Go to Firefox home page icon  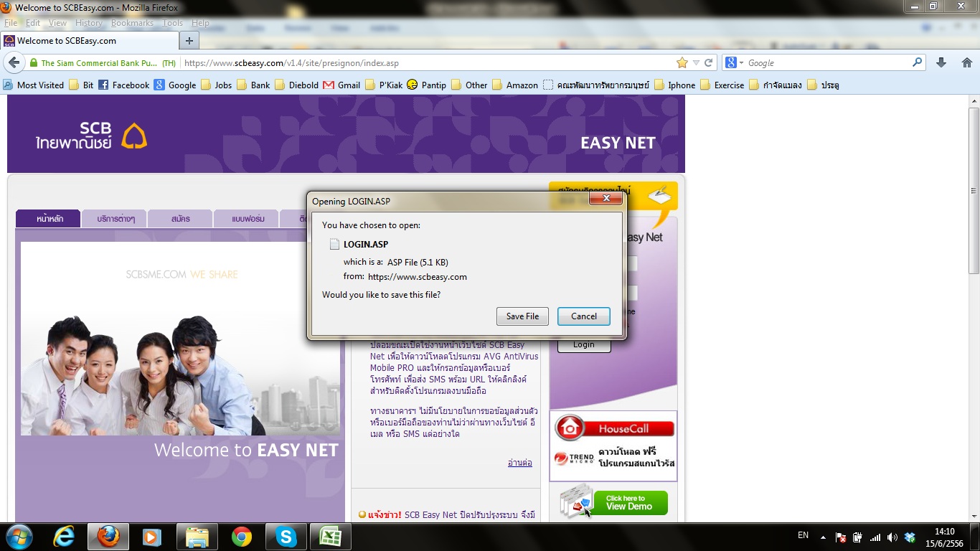966,62
